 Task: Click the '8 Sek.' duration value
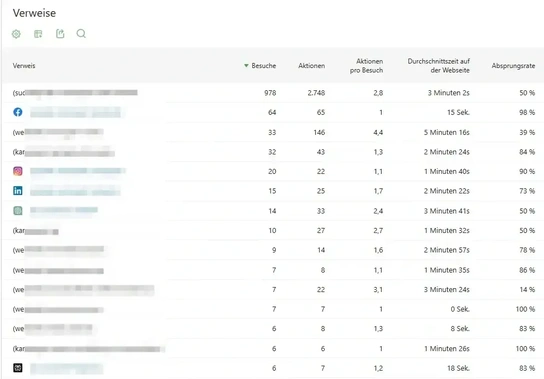point(460,328)
